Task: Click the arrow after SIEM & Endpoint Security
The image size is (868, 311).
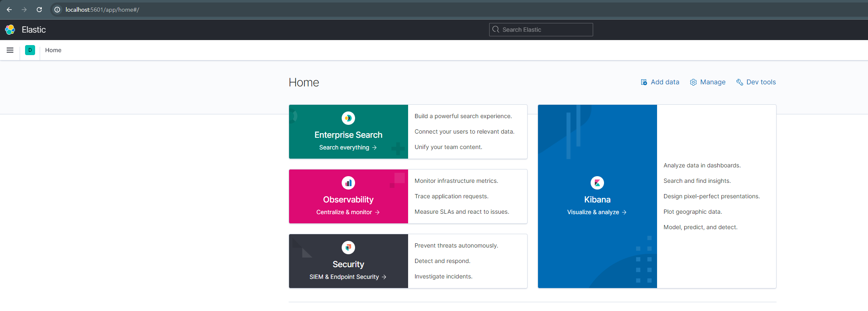Action: point(384,277)
